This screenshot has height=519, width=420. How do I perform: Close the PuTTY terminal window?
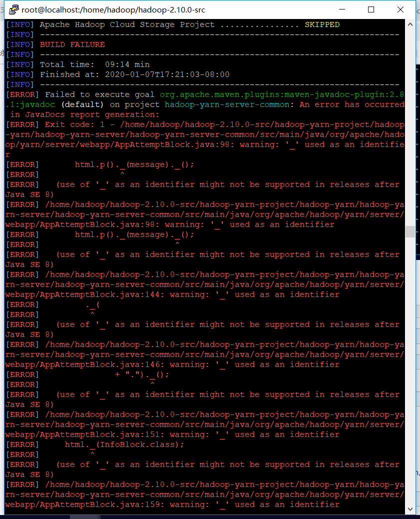point(400,9)
